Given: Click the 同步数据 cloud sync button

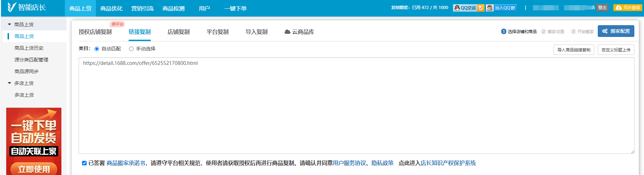Looking at the screenshot, I should tap(628, 8).
